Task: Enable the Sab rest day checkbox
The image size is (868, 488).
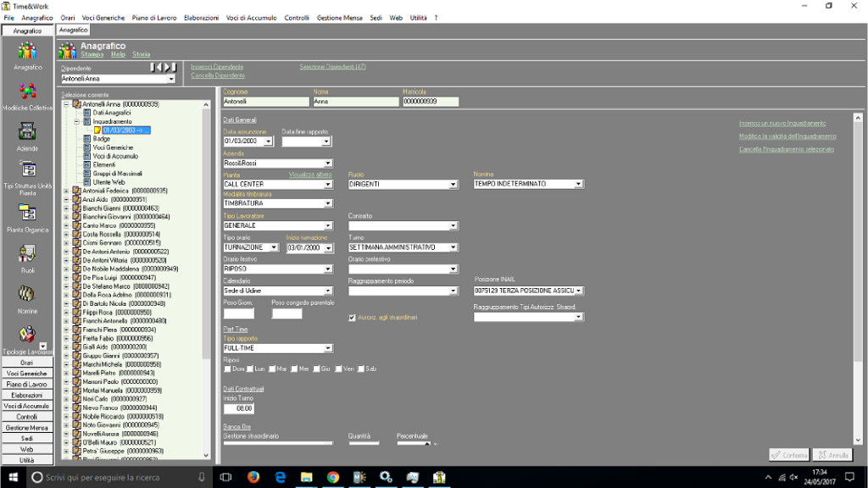Action: (x=361, y=369)
